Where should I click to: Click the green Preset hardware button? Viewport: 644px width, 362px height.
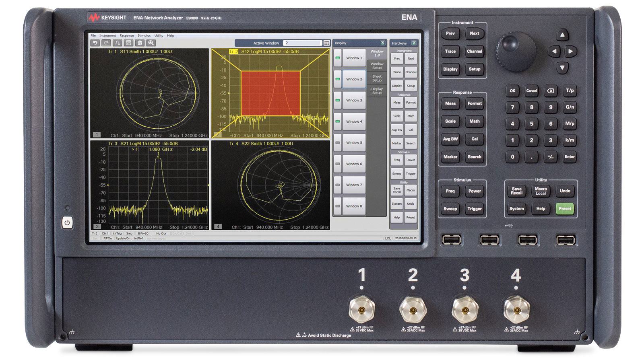click(x=565, y=209)
